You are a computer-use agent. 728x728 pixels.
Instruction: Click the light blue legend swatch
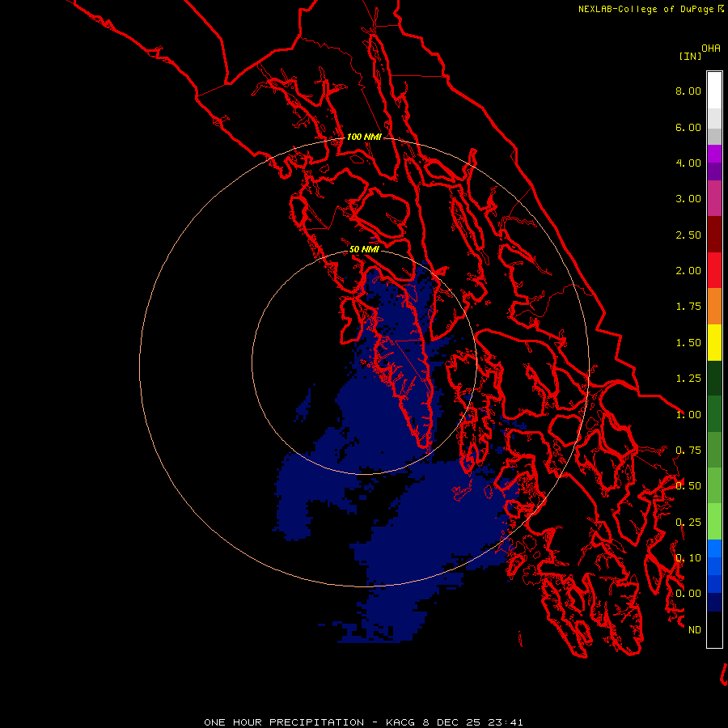(714, 548)
